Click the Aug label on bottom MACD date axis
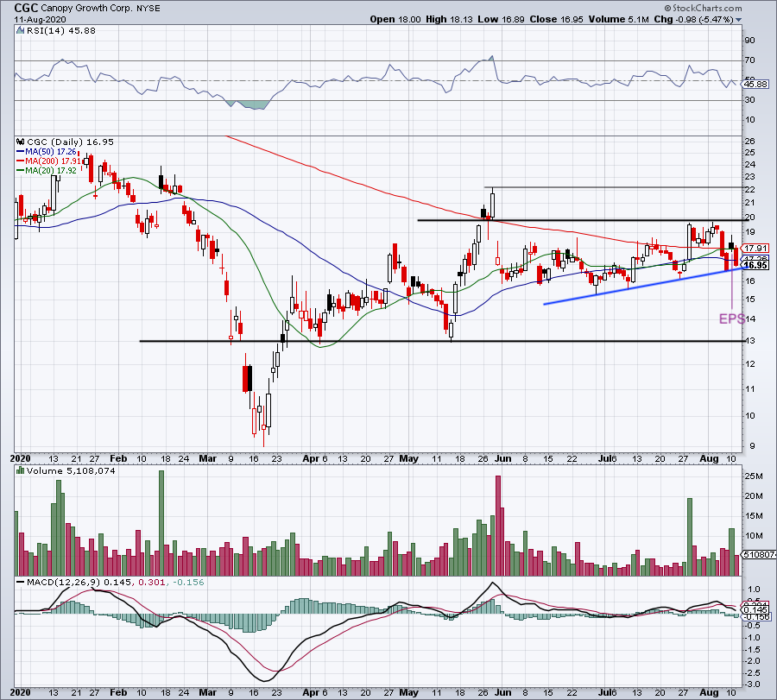Viewport: 777px width, 700px height. (x=709, y=692)
